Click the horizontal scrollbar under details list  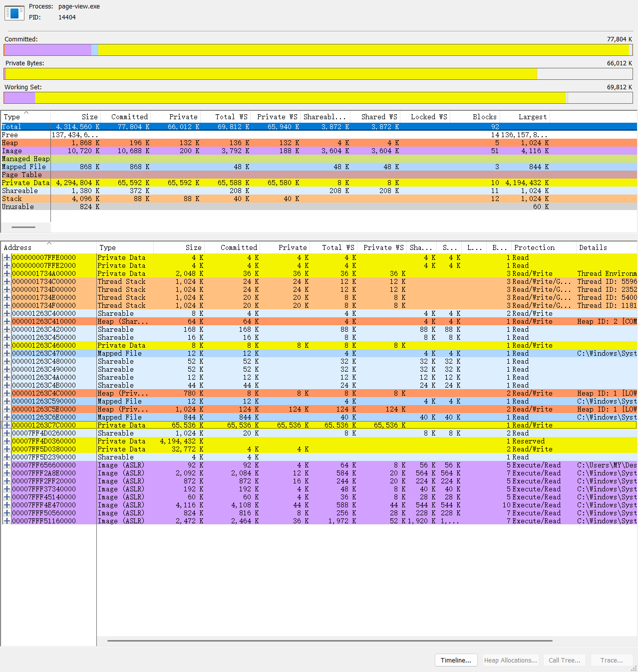[329, 641]
